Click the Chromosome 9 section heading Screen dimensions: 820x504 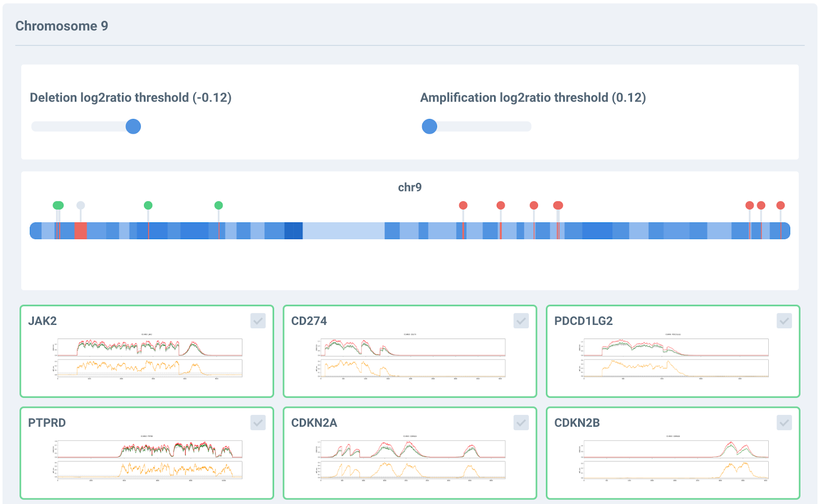point(61,26)
